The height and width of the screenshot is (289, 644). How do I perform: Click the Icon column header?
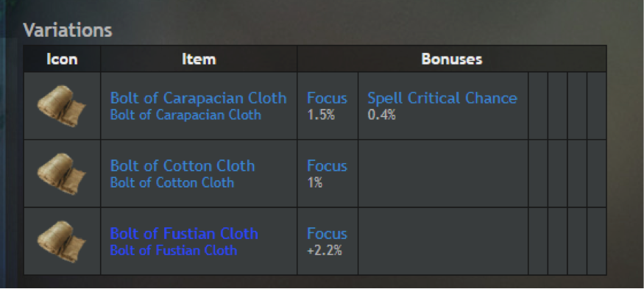point(62,59)
